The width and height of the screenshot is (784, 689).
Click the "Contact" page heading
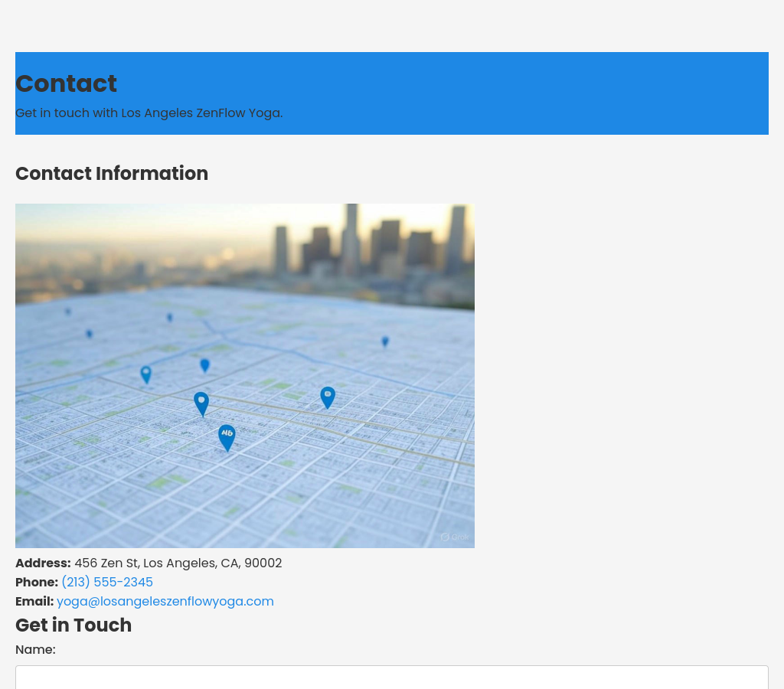66,83
